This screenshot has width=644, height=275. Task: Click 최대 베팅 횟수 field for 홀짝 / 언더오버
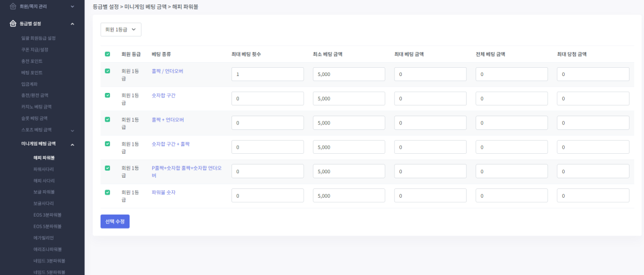(267, 74)
